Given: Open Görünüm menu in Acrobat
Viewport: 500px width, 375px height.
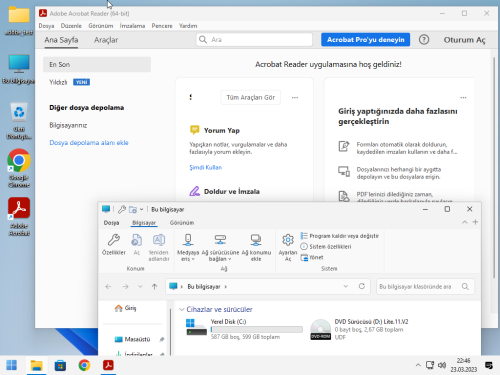Looking at the screenshot, I should click(x=101, y=26).
